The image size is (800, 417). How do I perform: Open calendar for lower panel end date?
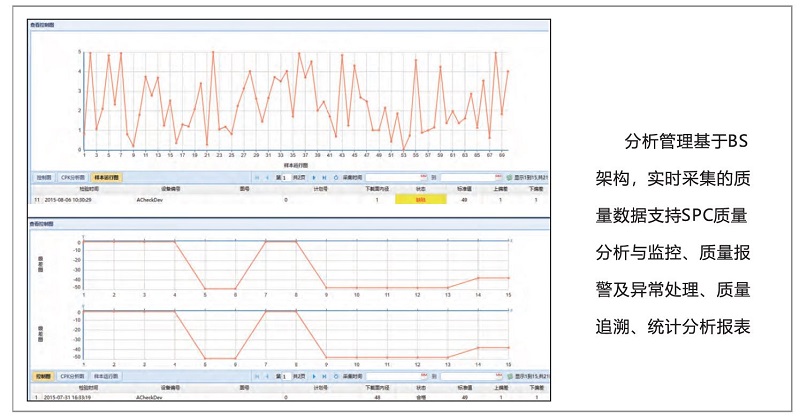coord(498,376)
